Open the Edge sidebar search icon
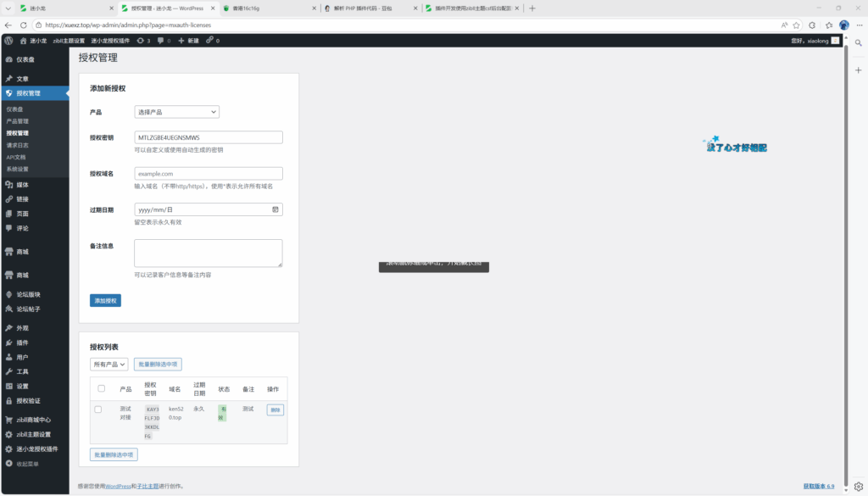The image size is (868, 496). click(858, 42)
